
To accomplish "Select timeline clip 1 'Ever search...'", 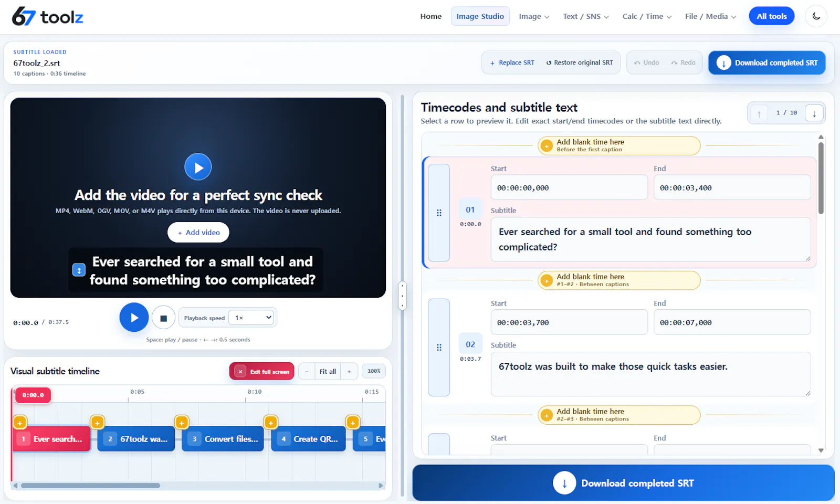I will click(51, 439).
